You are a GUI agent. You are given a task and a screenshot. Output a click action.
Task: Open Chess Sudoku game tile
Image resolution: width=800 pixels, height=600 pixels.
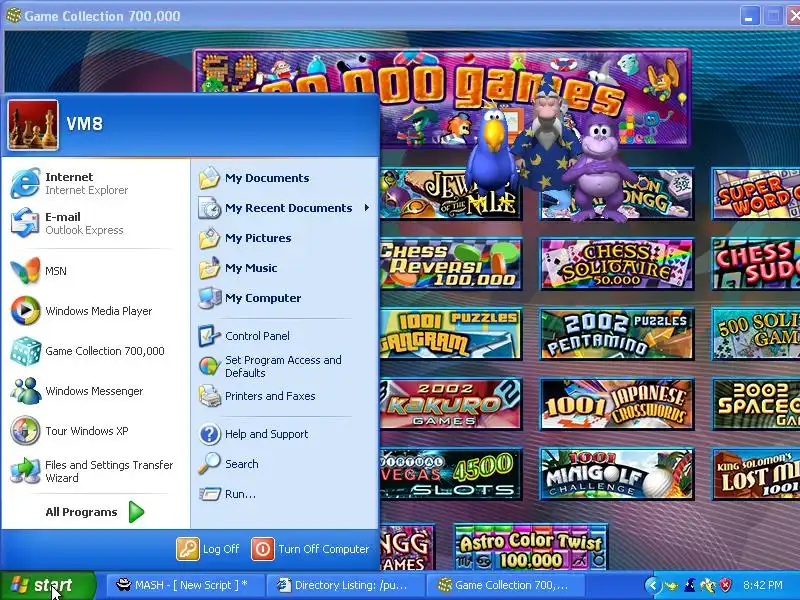pos(756,264)
